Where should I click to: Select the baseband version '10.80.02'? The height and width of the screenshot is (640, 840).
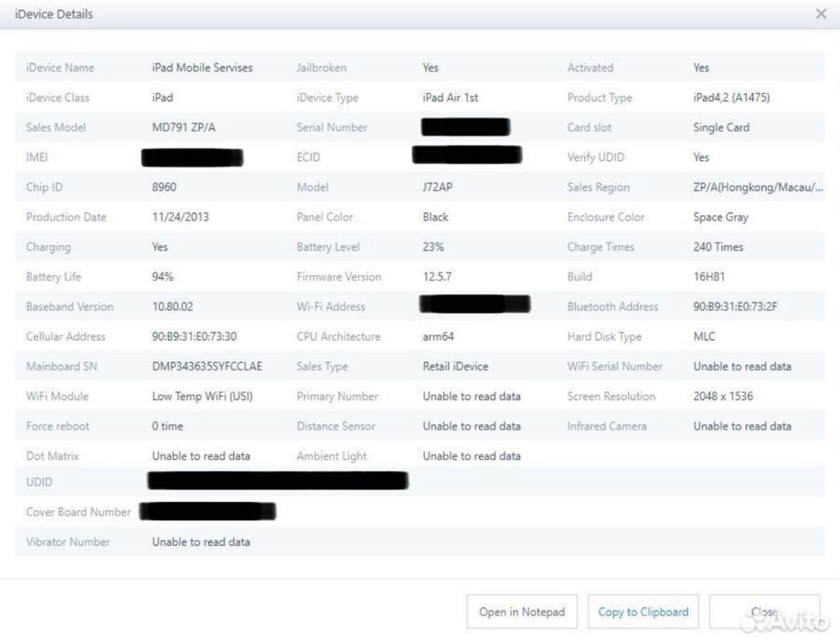click(172, 306)
